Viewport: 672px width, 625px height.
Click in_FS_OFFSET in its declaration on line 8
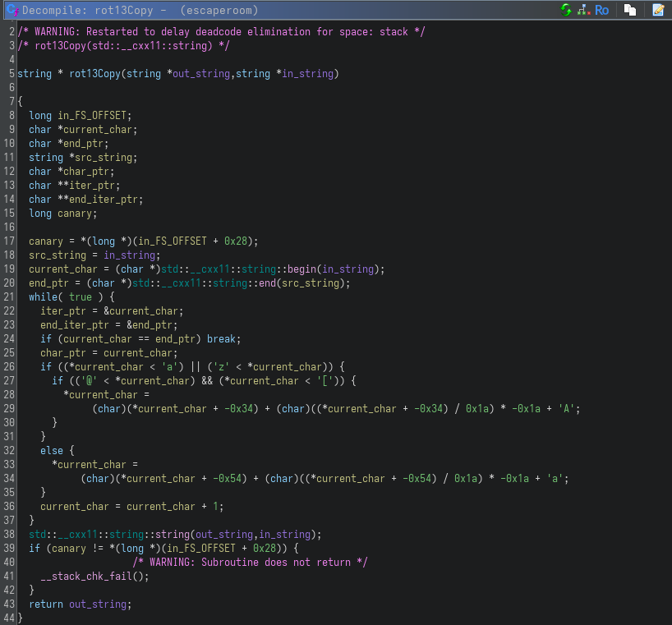click(92, 116)
